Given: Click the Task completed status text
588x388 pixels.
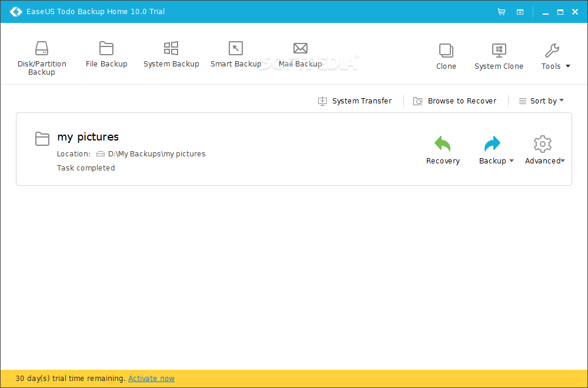Looking at the screenshot, I should 86,168.
